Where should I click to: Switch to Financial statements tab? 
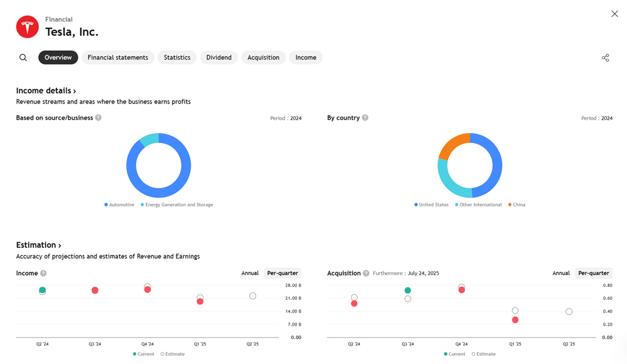coord(118,58)
